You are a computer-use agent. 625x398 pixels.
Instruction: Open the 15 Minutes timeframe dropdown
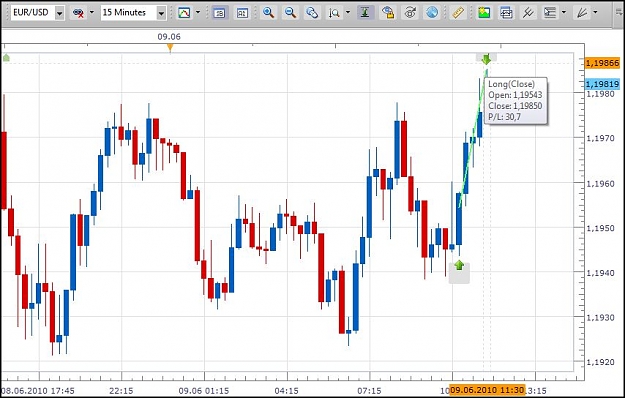[x=161, y=13]
